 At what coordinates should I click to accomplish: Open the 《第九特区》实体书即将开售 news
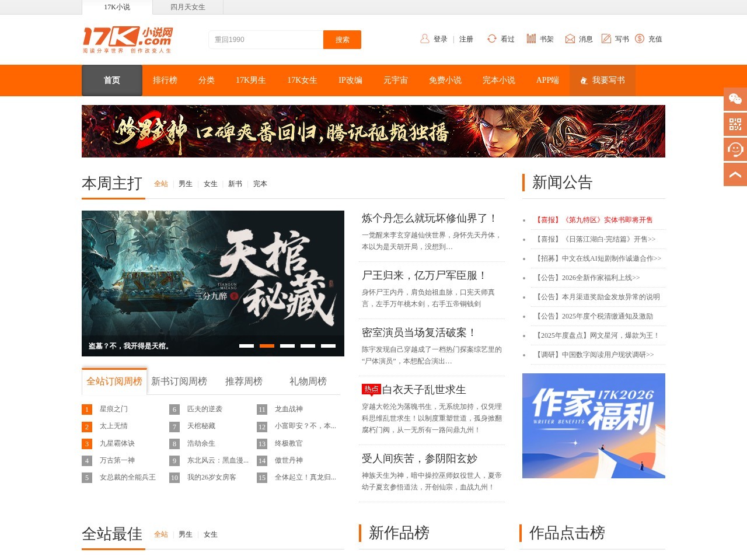(594, 220)
